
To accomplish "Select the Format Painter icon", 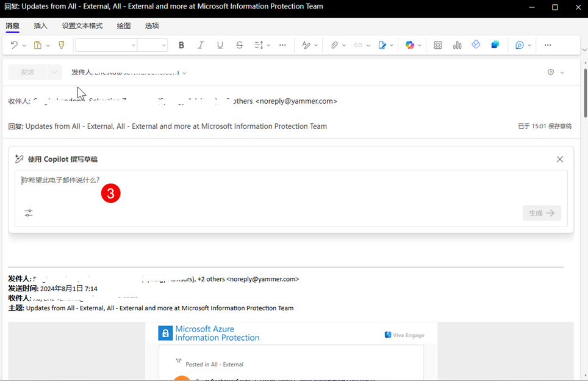I will click(x=62, y=45).
